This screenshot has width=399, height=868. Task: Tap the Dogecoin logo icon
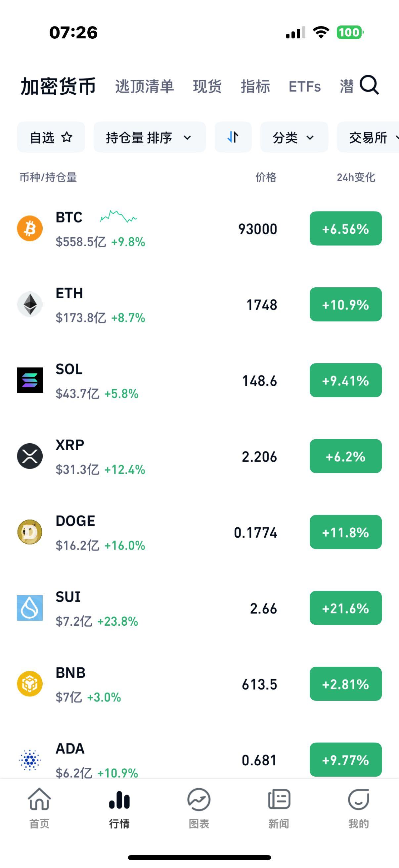click(30, 532)
